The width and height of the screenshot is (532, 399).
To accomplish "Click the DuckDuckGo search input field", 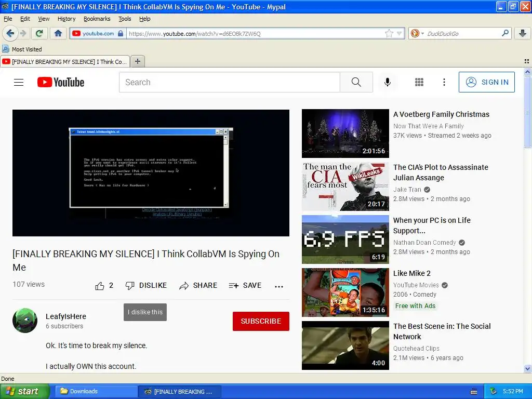I will (x=463, y=34).
